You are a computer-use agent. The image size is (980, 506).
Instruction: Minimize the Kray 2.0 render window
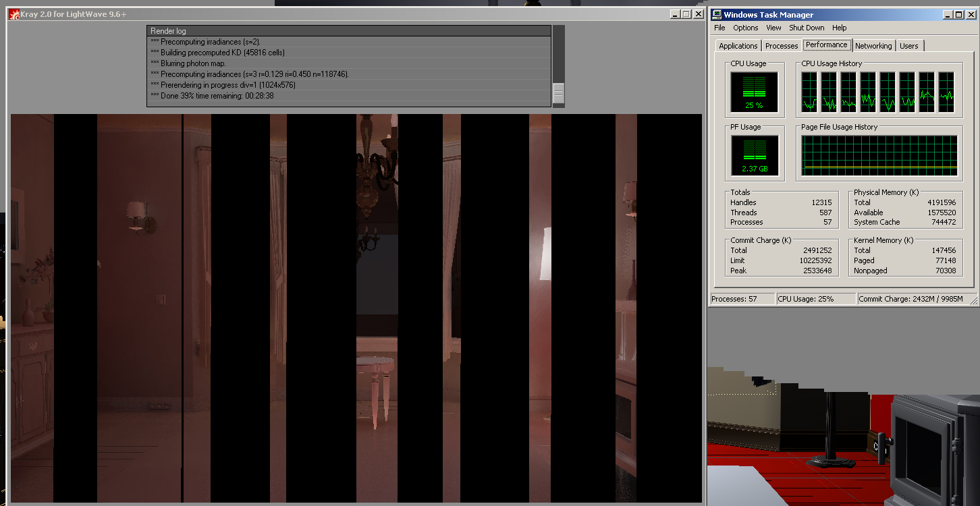click(675, 14)
